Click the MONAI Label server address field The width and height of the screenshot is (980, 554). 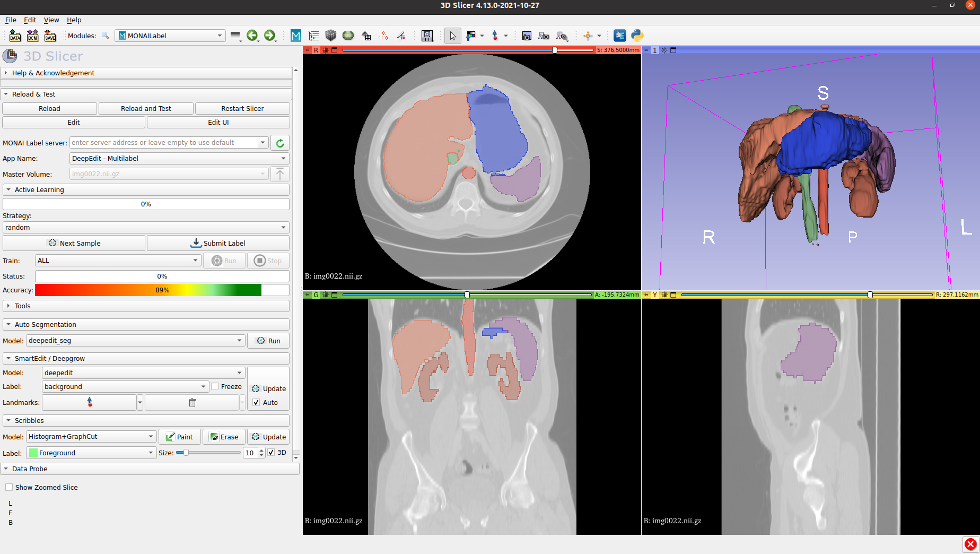[x=164, y=143]
